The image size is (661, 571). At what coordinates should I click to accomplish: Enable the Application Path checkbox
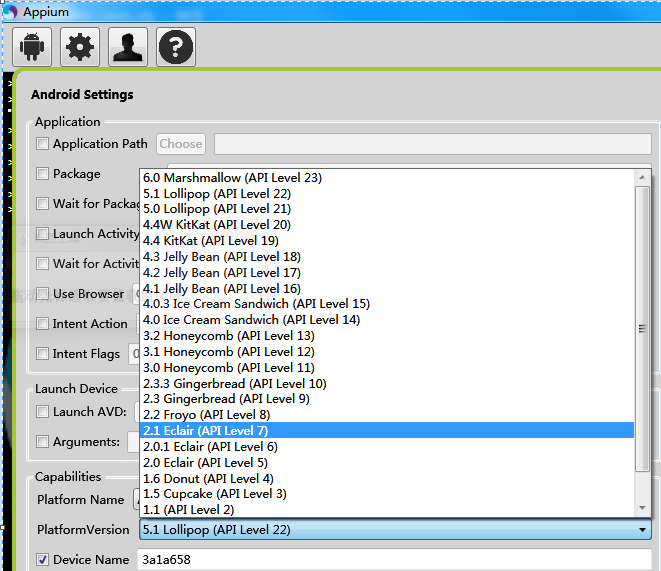click(42, 144)
